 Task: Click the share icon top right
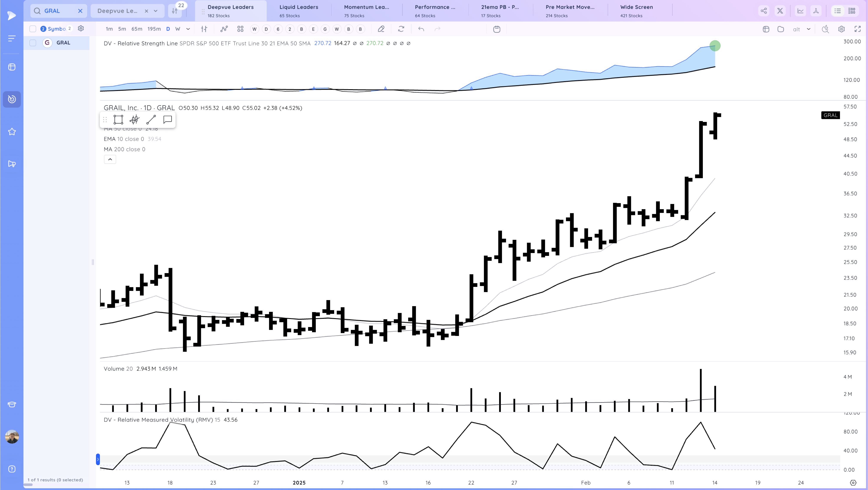[764, 11]
